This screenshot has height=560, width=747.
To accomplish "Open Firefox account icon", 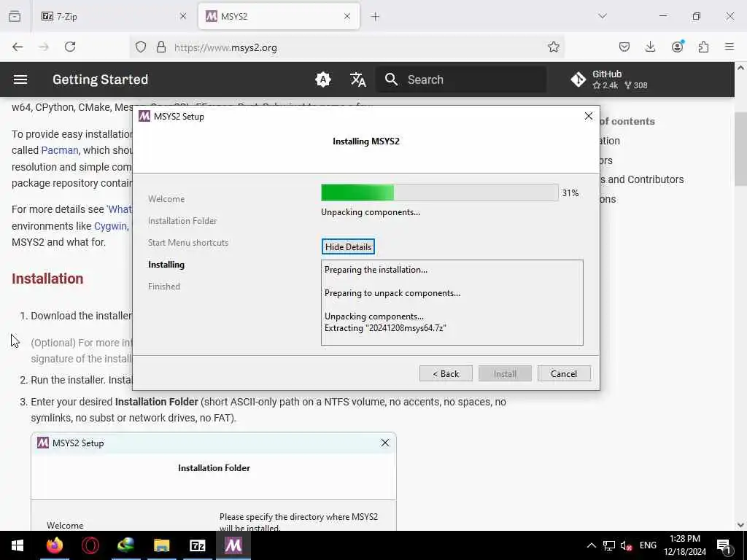I will point(677,47).
